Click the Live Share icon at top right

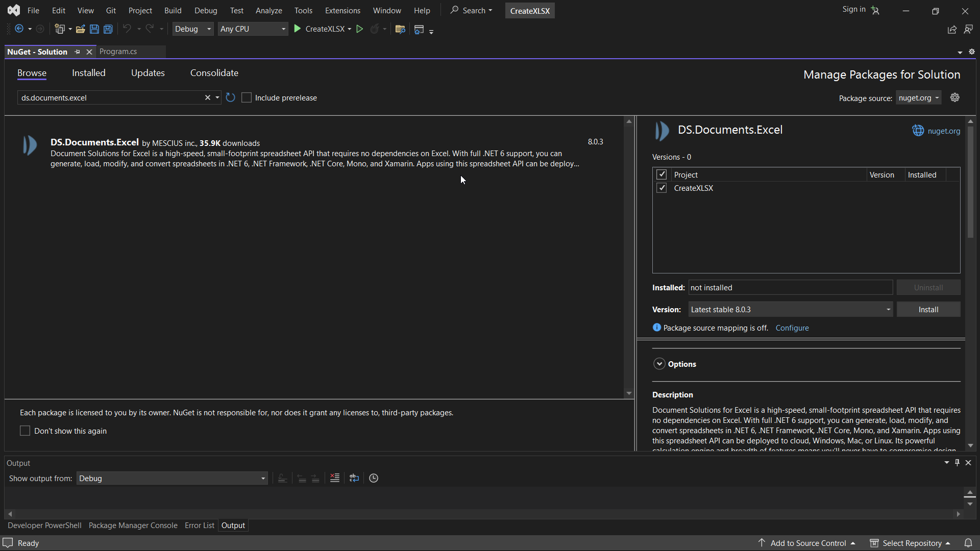[x=952, y=30]
